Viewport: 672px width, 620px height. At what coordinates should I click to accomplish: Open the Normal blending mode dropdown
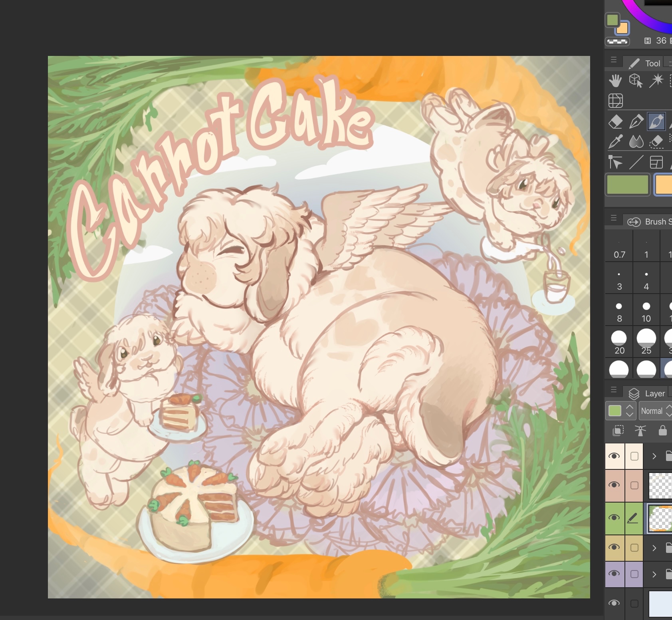(x=655, y=411)
